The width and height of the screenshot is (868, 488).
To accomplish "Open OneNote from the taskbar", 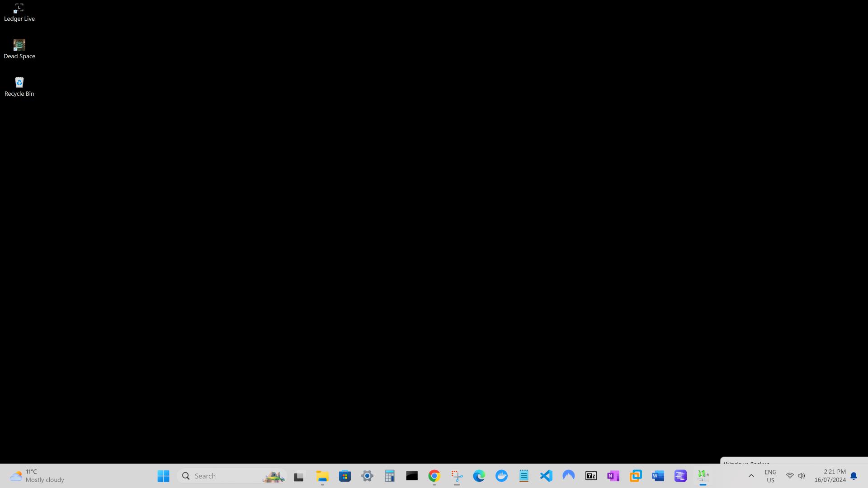I will pyautogui.click(x=613, y=476).
